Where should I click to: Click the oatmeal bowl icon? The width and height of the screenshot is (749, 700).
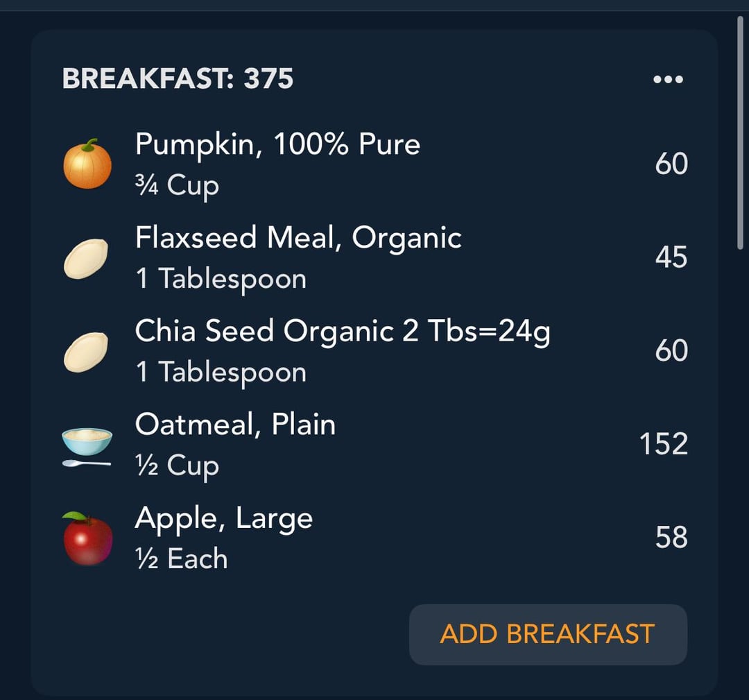87,445
